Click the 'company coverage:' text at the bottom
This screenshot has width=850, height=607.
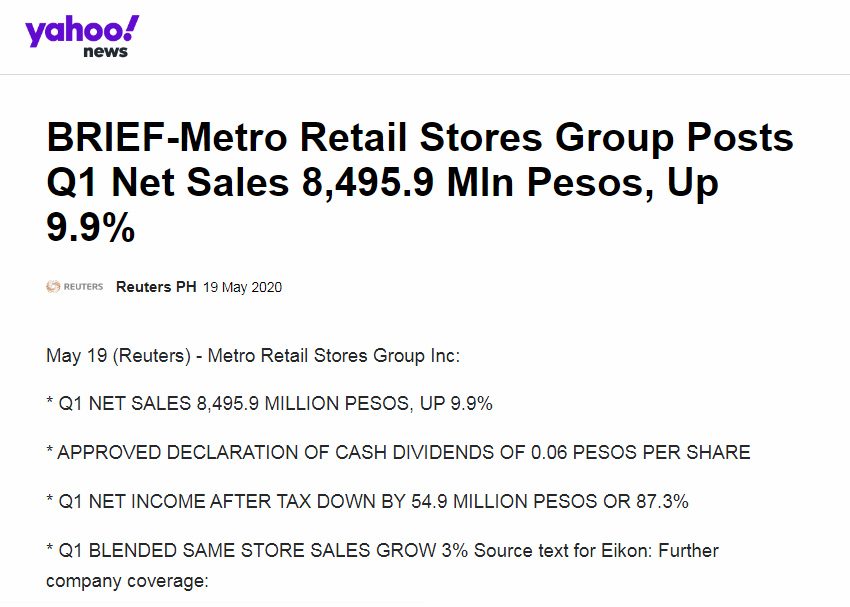pyautogui.click(x=127, y=580)
